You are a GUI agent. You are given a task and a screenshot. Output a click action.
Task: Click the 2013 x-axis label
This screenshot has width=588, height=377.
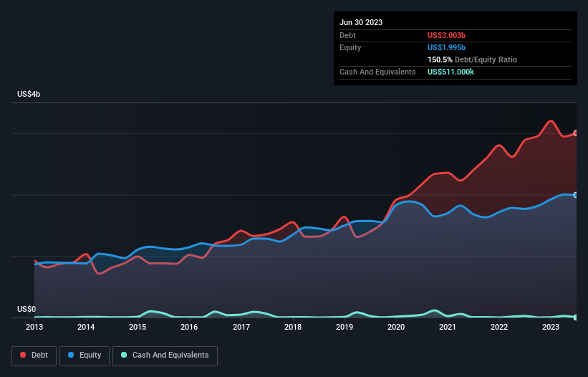34,327
